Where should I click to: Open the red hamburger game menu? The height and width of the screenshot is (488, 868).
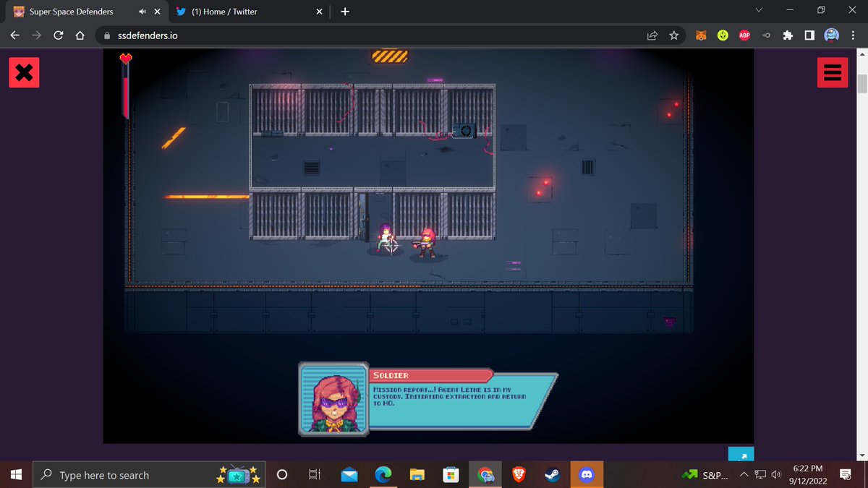click(x=832, y=72)
